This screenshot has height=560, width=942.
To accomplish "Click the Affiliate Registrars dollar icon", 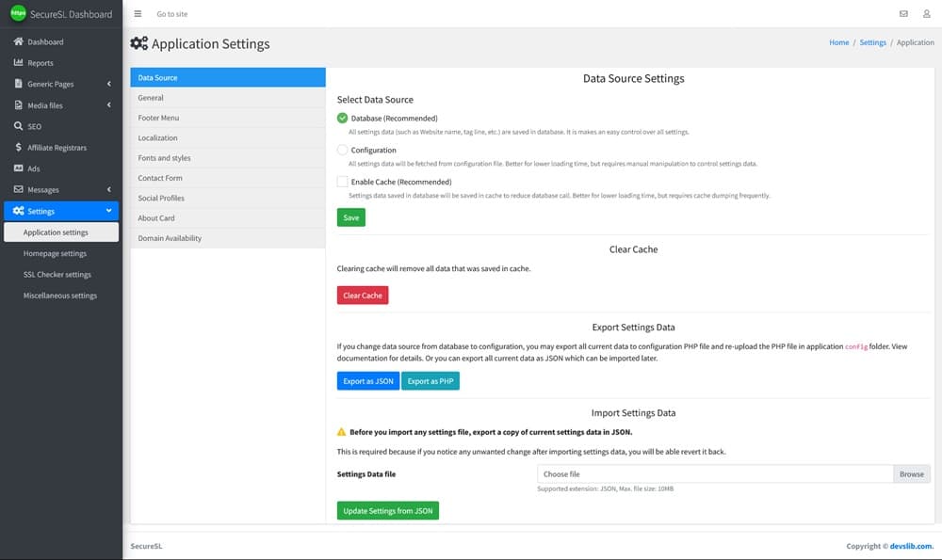I will 18,148.
